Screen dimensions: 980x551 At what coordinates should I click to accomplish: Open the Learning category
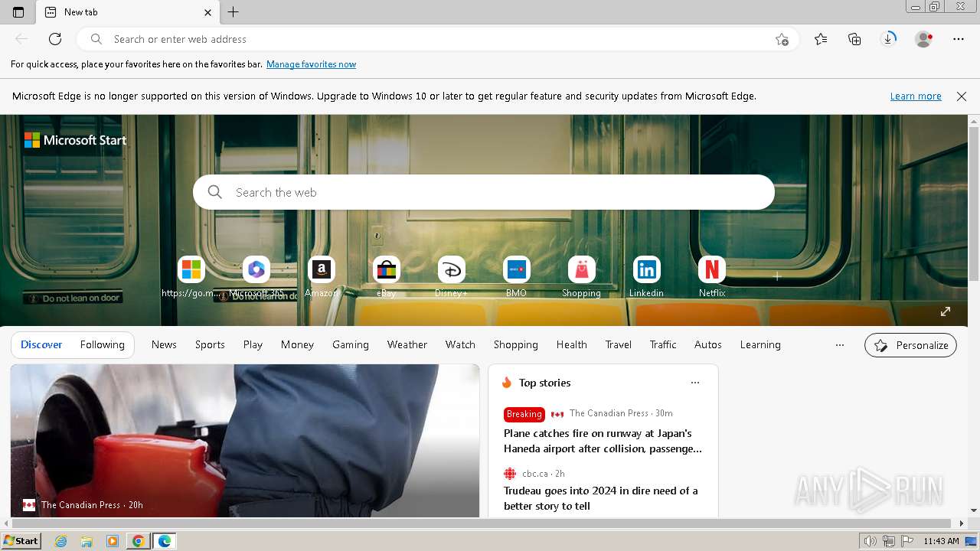(760, 345)
